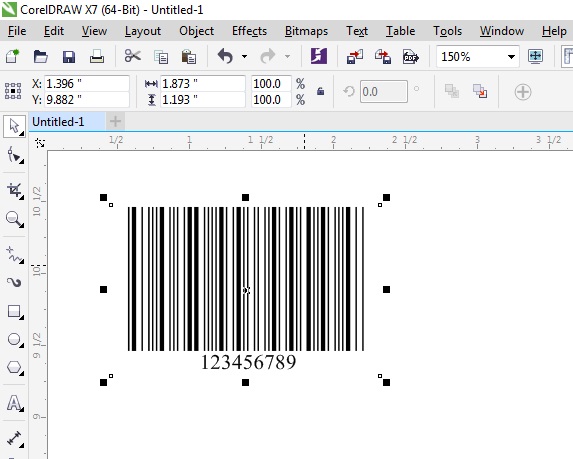The height and width of the screenshot is (459, 573).
Task: Click the grayed Redo arrow
Action: click(267, 57)
